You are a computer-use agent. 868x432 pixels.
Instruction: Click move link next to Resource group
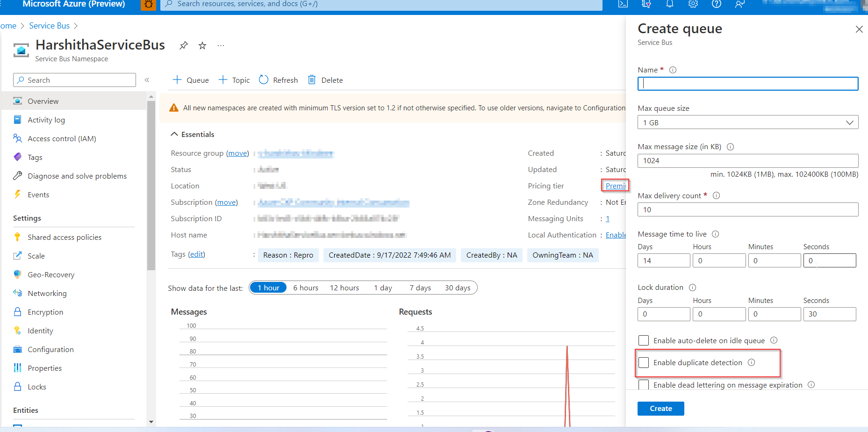coord(237,153)
